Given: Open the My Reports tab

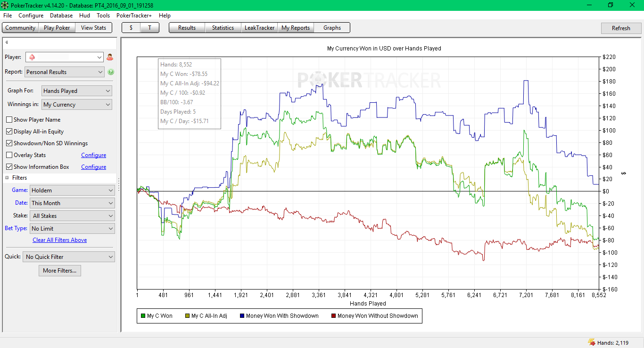Looking at the screenshot, I should pyautogui.click(x=296, y=28).
